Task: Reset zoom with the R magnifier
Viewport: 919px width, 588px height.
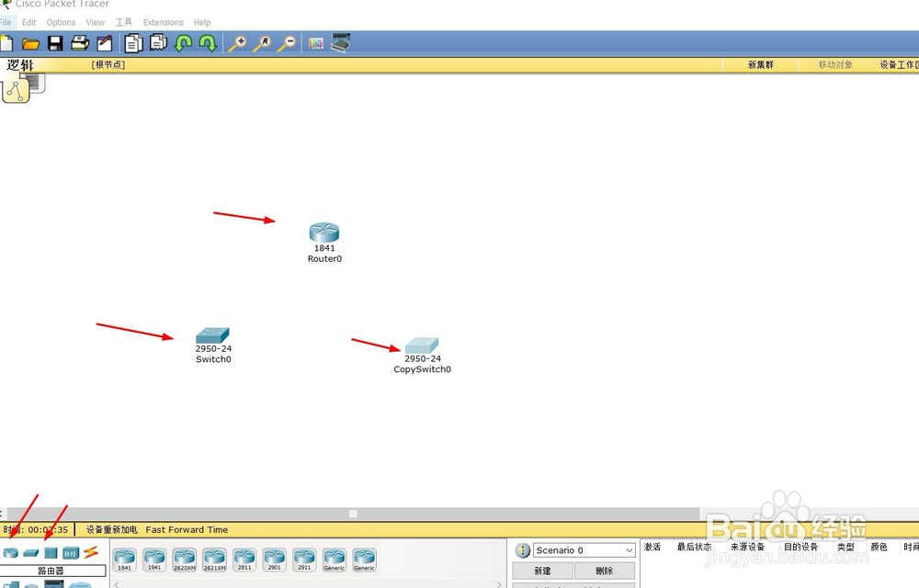Action: click(262, 43)
